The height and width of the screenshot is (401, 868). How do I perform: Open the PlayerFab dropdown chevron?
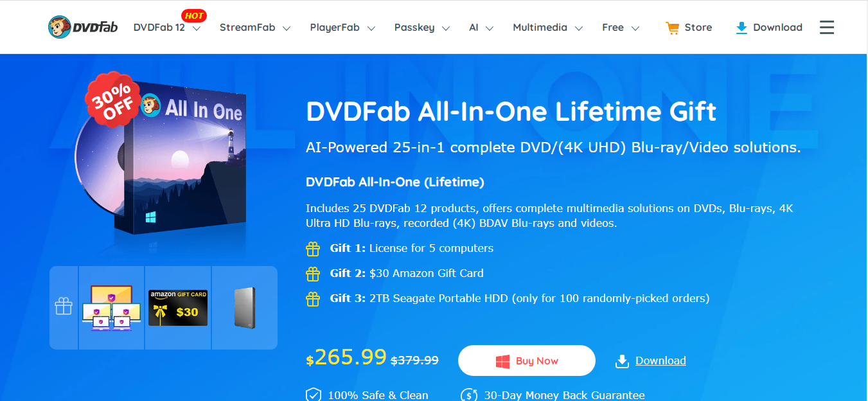[x=371, y=28]
